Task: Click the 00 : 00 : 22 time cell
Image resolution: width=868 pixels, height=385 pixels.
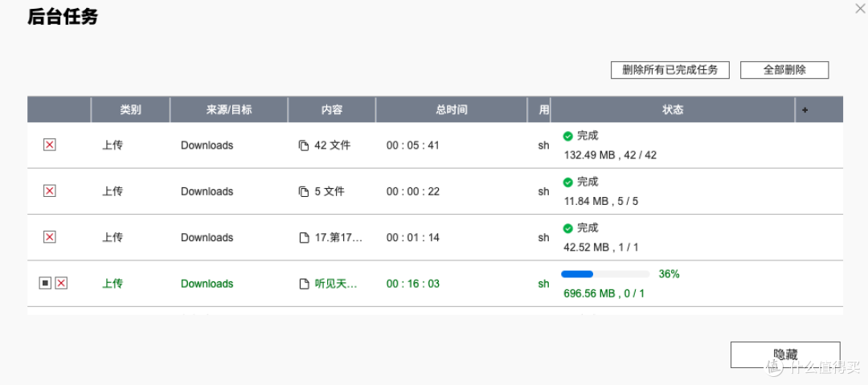Action: coord(412,191)
